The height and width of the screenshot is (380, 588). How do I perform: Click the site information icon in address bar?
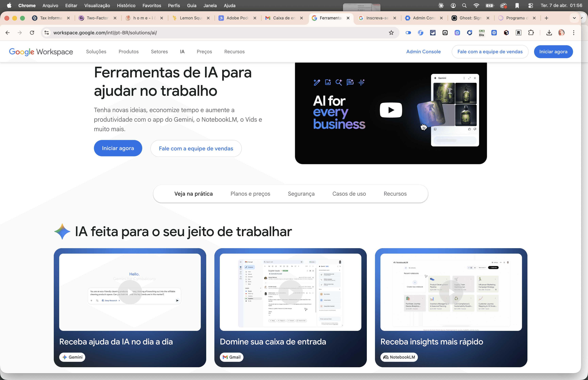47,32
